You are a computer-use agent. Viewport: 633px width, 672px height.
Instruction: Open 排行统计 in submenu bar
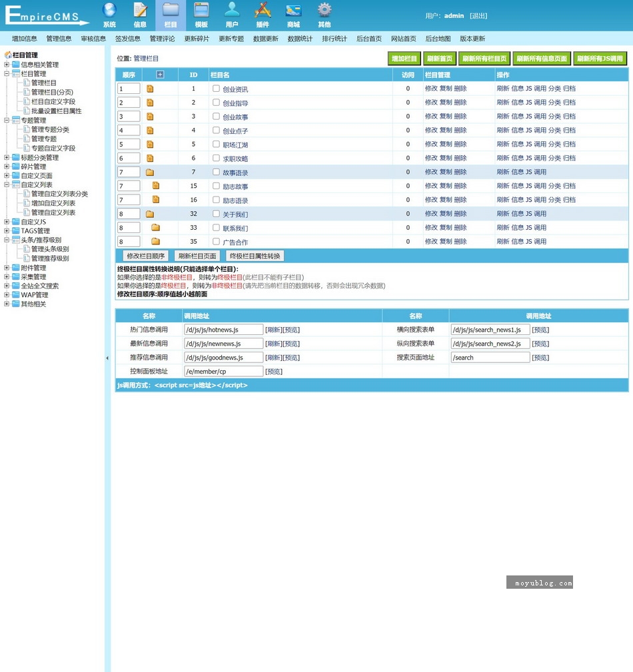pos(334,39)
